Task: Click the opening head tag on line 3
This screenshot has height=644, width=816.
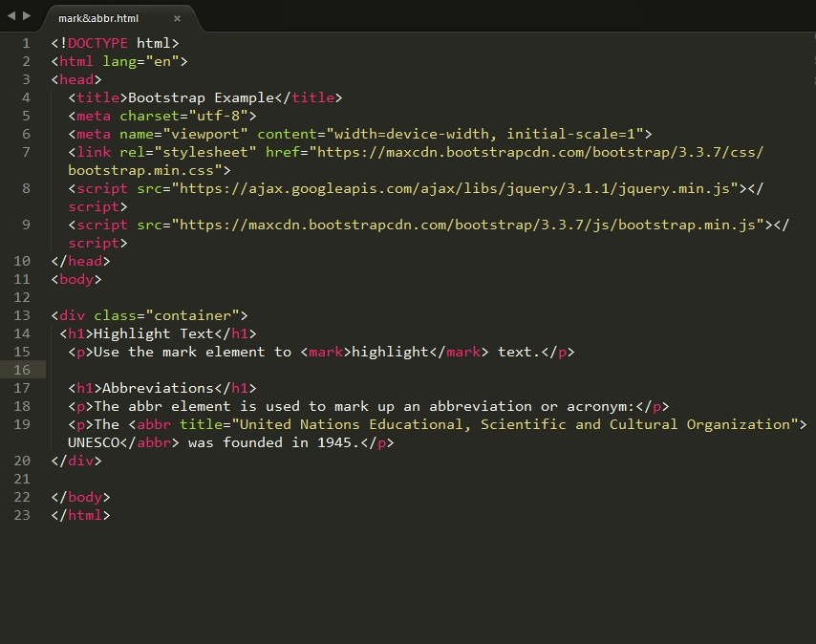Action: pyautogui.click(x=76, y=79)
